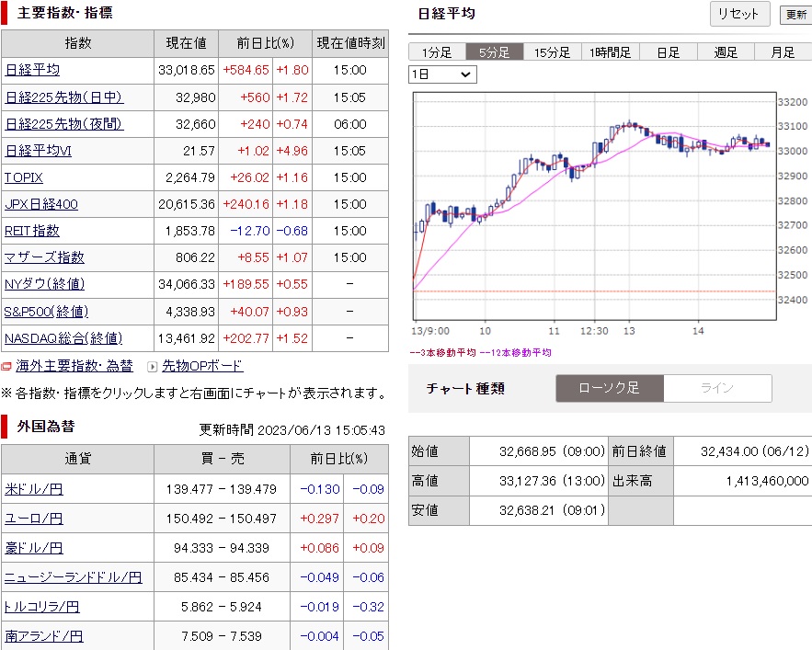Open the 米ドル/円 currency link
The height and width of the screenshot is (650, 812).
point(34,489)
